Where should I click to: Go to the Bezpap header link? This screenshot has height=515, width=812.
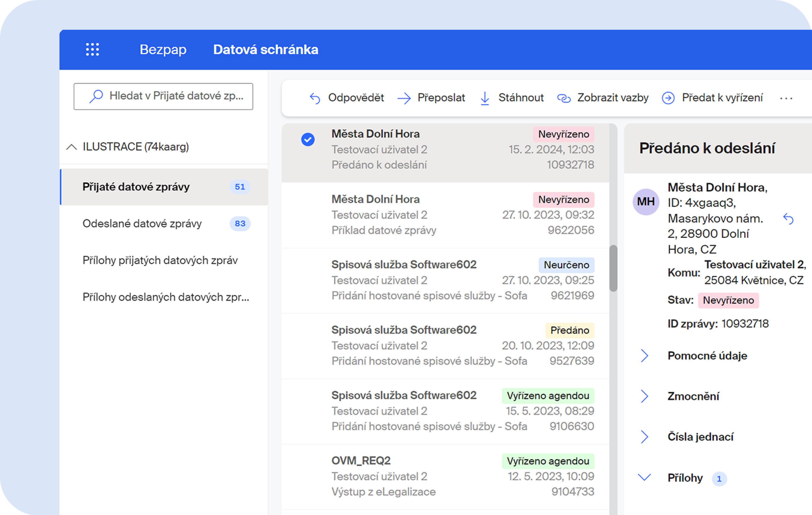coord(163,50)
